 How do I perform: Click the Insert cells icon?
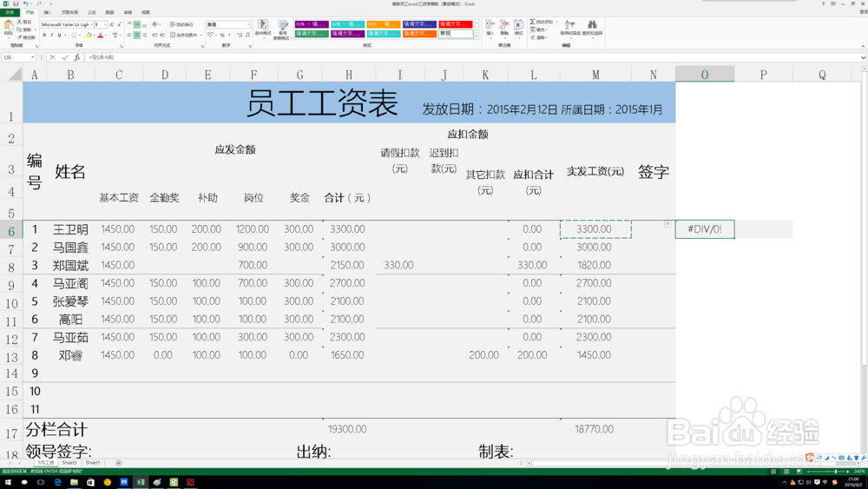pos(490,24)
